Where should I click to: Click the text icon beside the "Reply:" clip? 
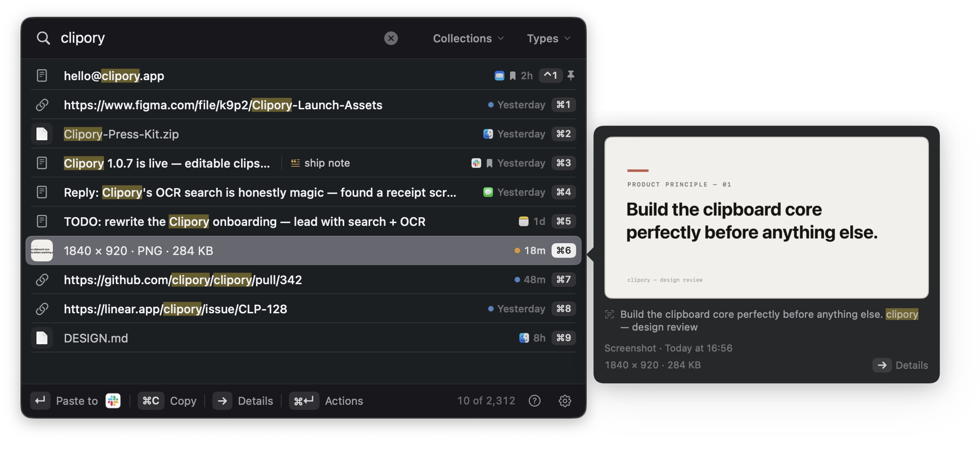point(42,192)
